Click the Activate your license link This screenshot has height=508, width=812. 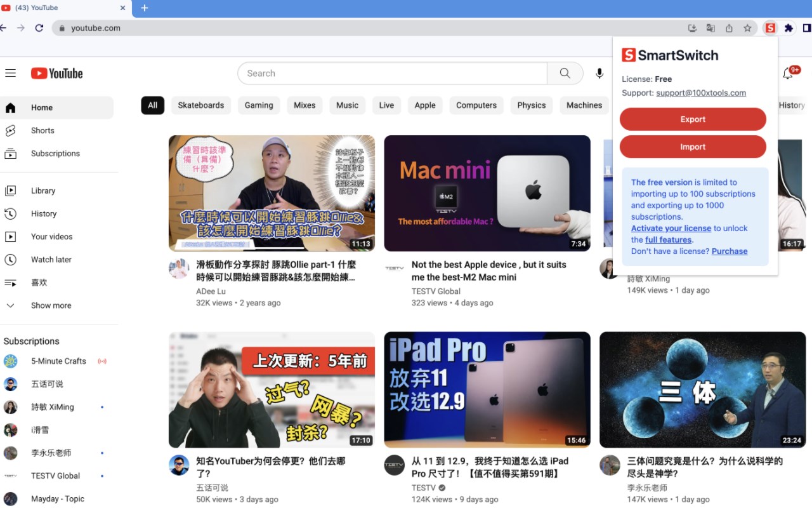671,228
